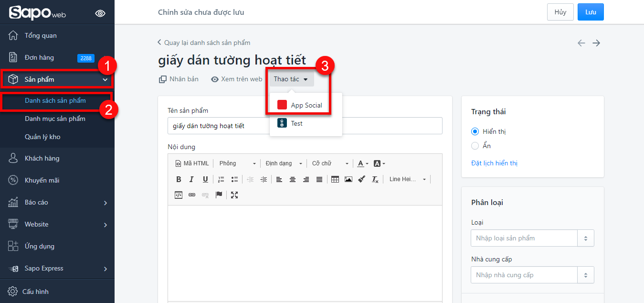
Task: Open the text color picker
Action: point(363,163)
